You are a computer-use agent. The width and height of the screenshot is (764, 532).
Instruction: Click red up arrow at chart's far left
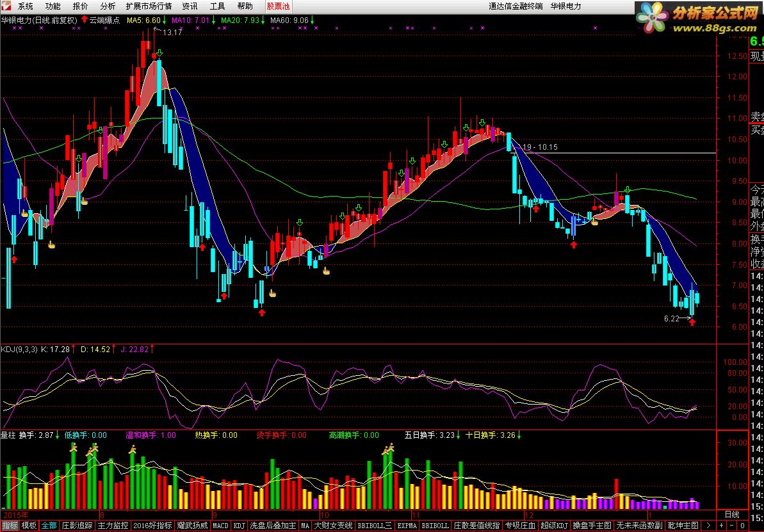(x=14, y=259)
